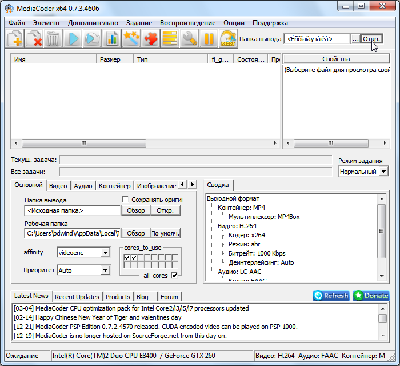The image size is (400, 366).
Task: Select the Основной tab
Action: point(29,185)
